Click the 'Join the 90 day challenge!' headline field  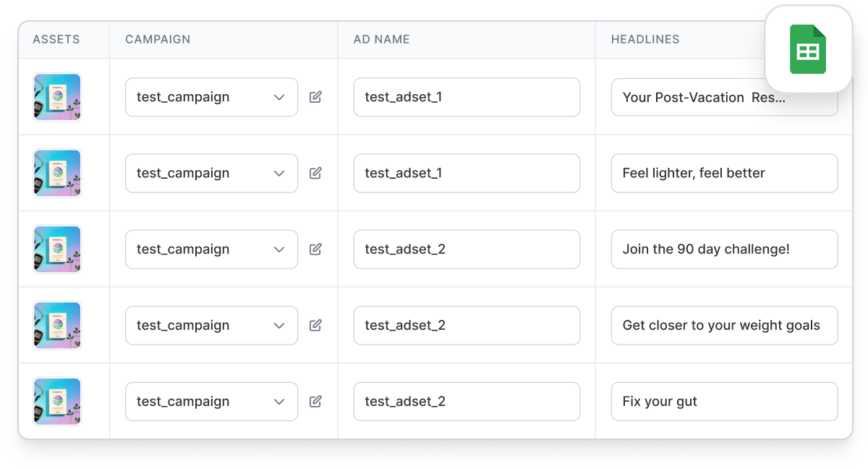724,249
